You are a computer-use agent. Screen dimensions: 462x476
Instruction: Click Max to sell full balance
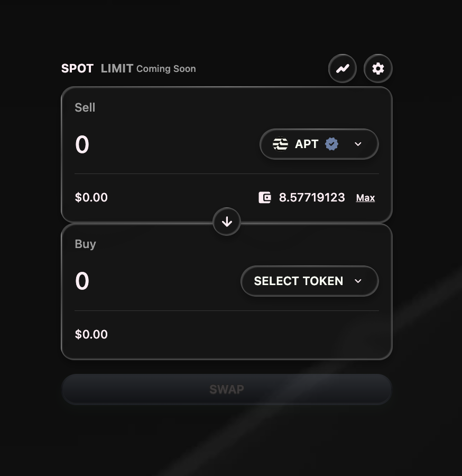365,198
